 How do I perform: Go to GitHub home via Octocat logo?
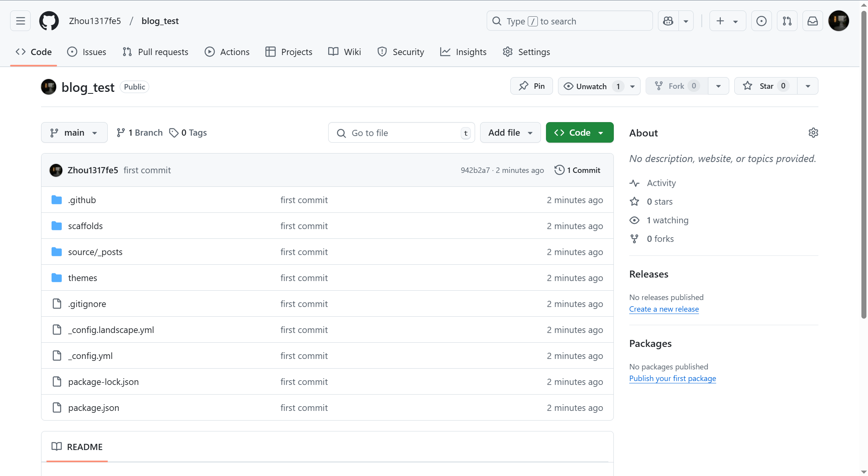[49, 21]
